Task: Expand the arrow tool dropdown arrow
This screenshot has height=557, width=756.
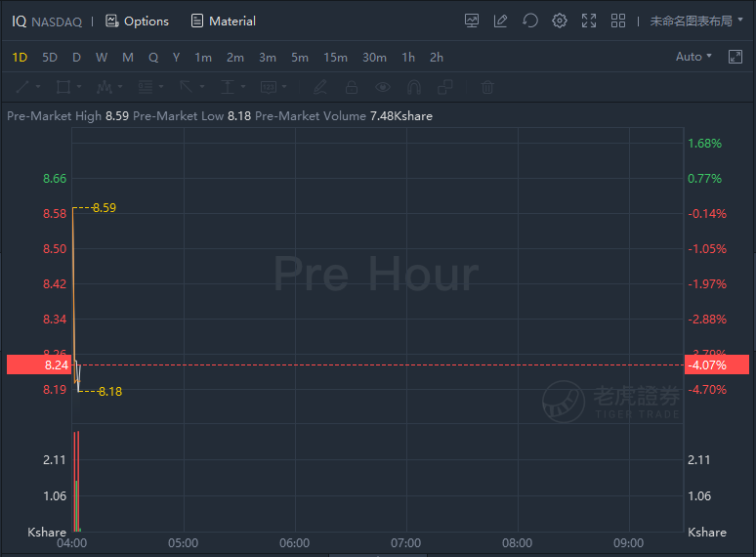Action: [x=202, y=87]
